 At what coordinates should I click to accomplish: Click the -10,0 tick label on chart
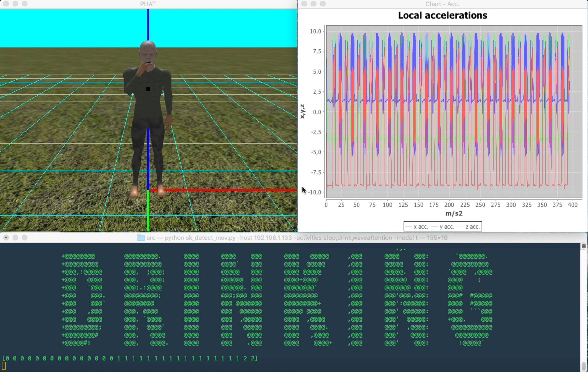pos(314,192)
